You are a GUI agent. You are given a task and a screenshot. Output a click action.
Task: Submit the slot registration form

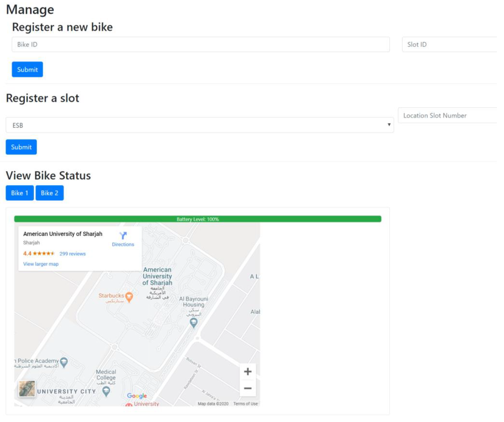click(x=21, y=147)
